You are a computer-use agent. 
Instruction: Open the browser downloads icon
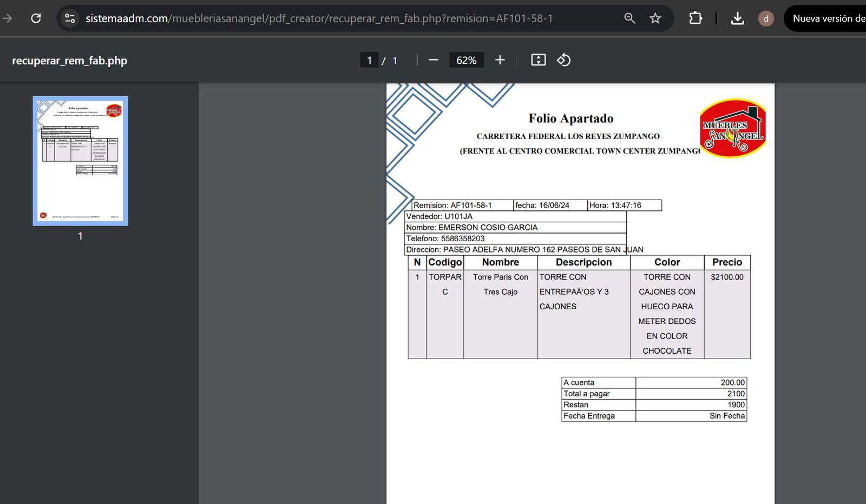click(737, 18)
